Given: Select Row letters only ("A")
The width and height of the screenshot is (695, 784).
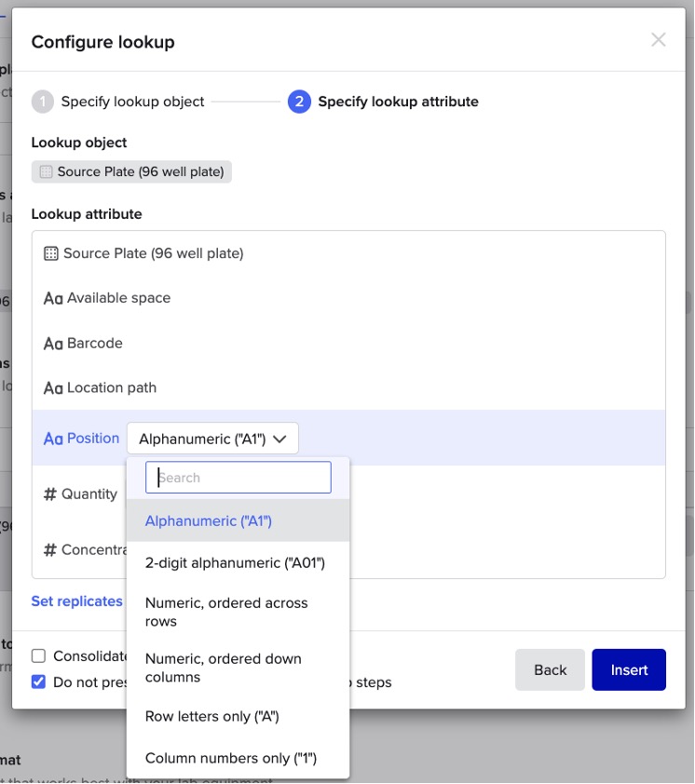Looking at the screenshot, I should point(212,717).
